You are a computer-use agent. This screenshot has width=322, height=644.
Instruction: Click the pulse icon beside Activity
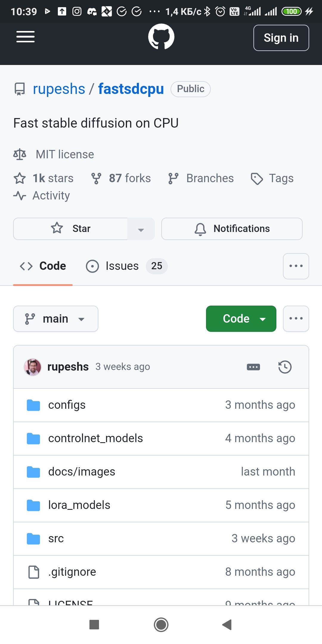(20, 196)
